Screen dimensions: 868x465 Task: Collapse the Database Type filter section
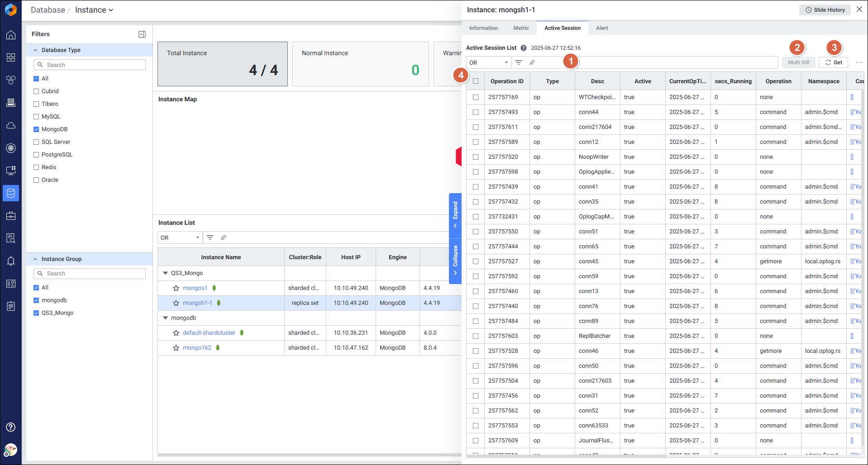click(35, 50)
